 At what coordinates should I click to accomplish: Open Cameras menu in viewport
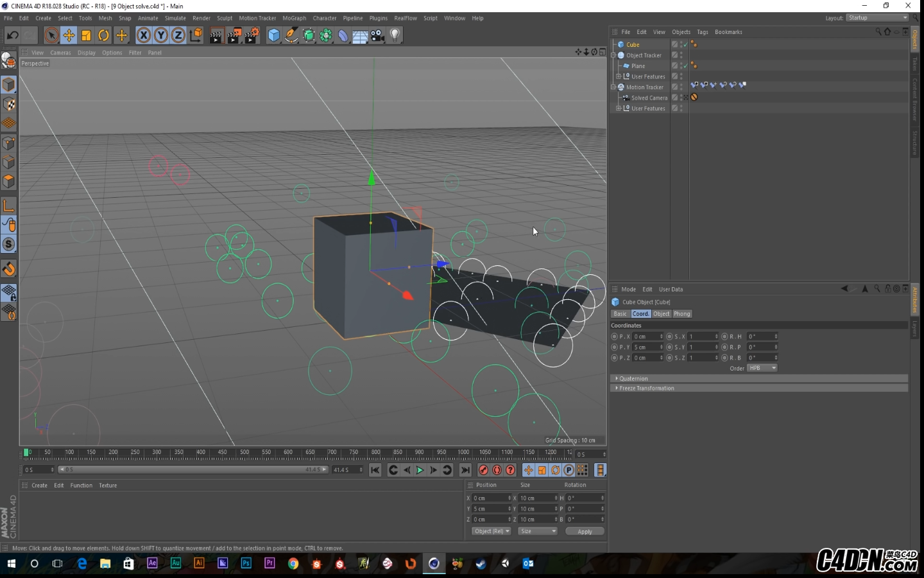coord(60,53)
